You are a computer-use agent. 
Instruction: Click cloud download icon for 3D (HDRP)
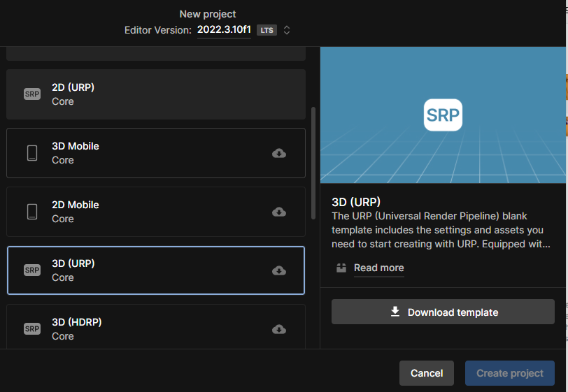point(279,329)
